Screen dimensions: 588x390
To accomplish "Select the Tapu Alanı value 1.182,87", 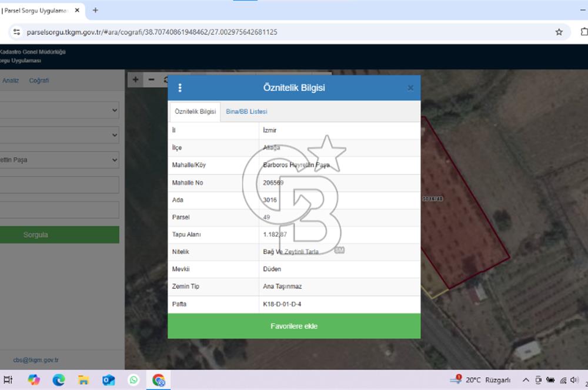I will pos(275,234).
